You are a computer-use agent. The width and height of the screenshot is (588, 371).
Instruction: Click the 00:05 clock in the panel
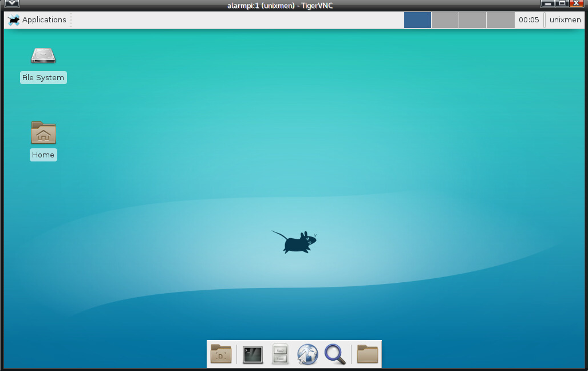click(529, 20)
